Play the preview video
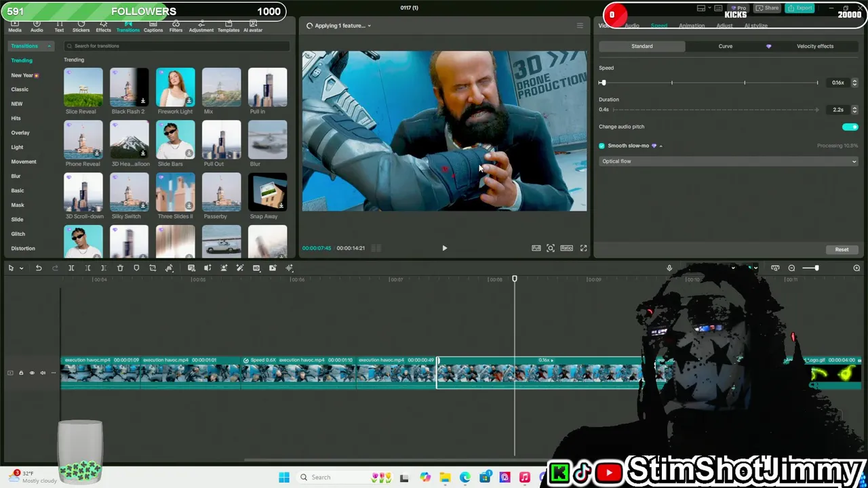Viewport: 868px width, 488px height. [x=445, y=248]
